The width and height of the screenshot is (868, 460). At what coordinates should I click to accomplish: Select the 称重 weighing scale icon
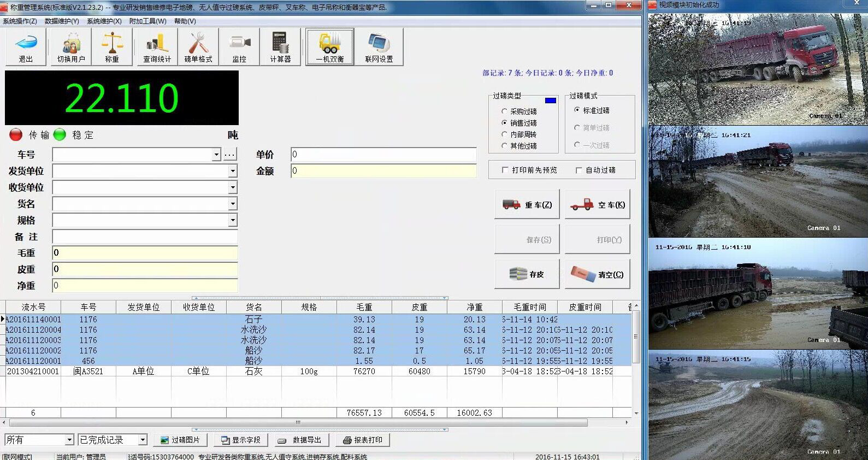click(x=112, y=47)
